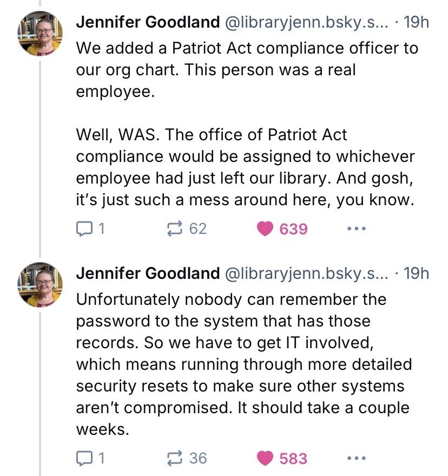This screenshot has width=448, height=476.
Task: Open Jennifer Goodland avatar on second post
Action: (40, 285)
